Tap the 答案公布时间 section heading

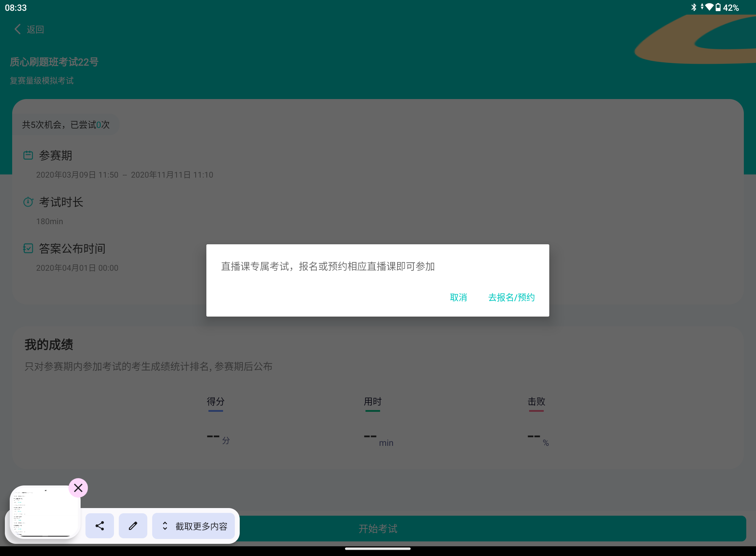[x=72, y=248]
